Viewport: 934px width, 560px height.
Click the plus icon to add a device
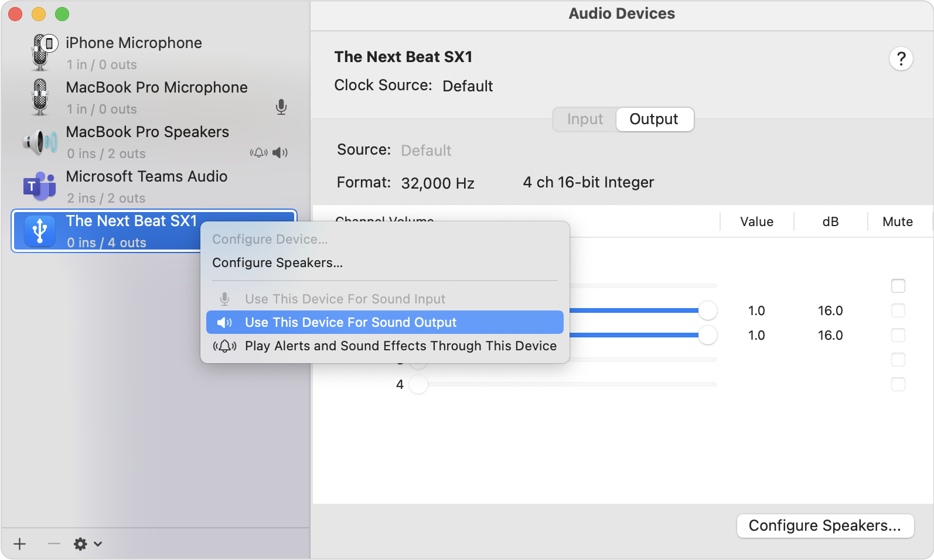(20, 544)
